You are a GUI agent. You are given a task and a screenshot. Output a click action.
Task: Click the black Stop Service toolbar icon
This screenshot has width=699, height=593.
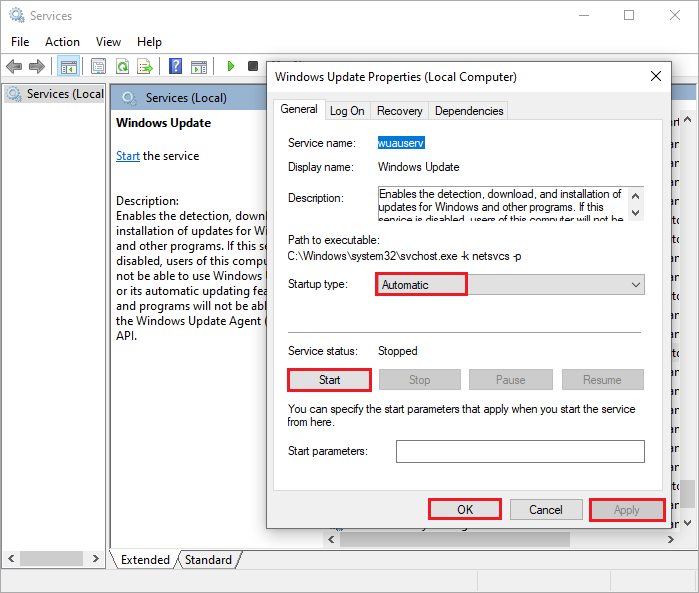point(253,66)
